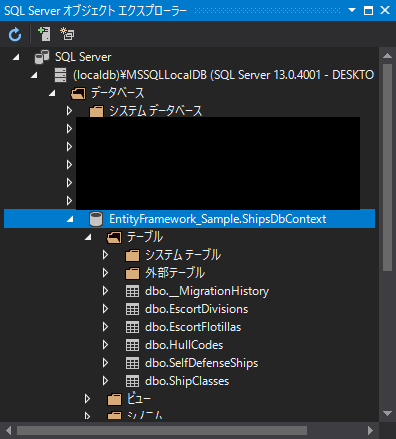Collapse the SQL Server root node
The height and width of the screenshot is (439, 396).
click(16, 58)
